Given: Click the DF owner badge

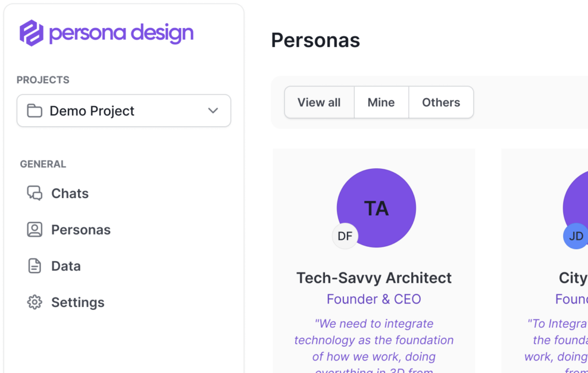Looking at the screenshot, I should (x=345, y=236).
